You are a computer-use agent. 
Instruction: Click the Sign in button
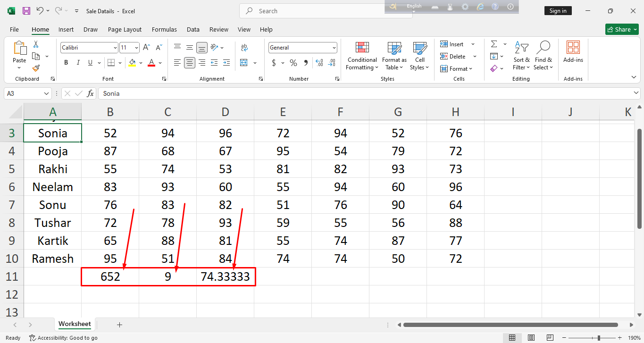558,11
